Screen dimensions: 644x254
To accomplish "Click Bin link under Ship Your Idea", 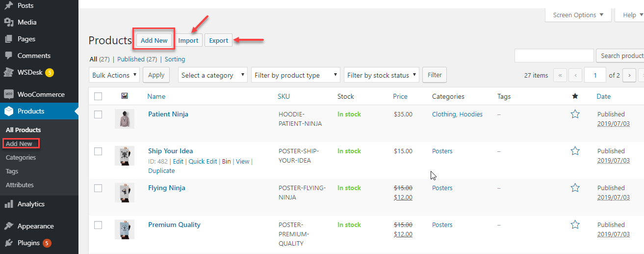I will coord(226,161).
